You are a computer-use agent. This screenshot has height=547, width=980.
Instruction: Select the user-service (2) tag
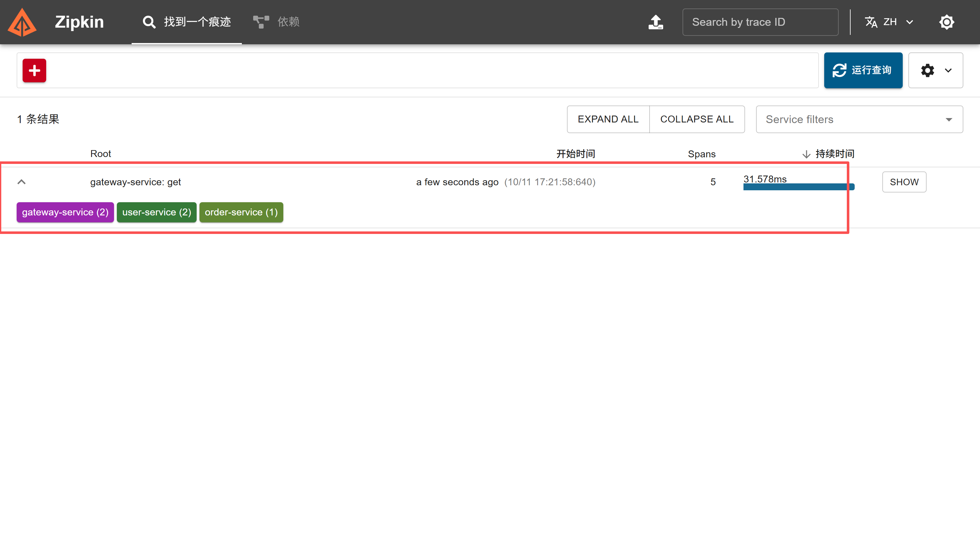click(x=156, y=212)
